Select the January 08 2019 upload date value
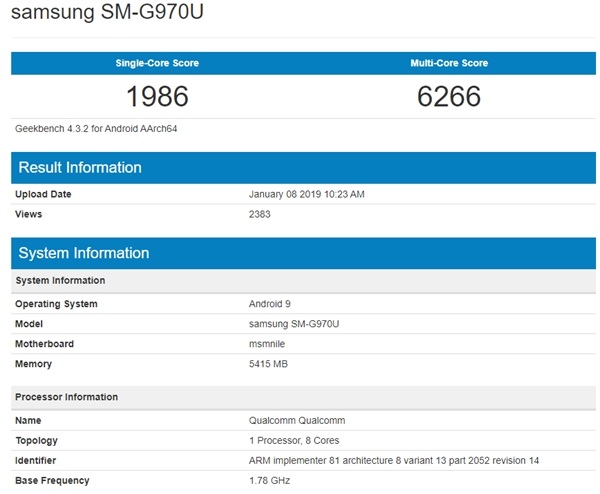600x494 pixels. coord(306,194)
